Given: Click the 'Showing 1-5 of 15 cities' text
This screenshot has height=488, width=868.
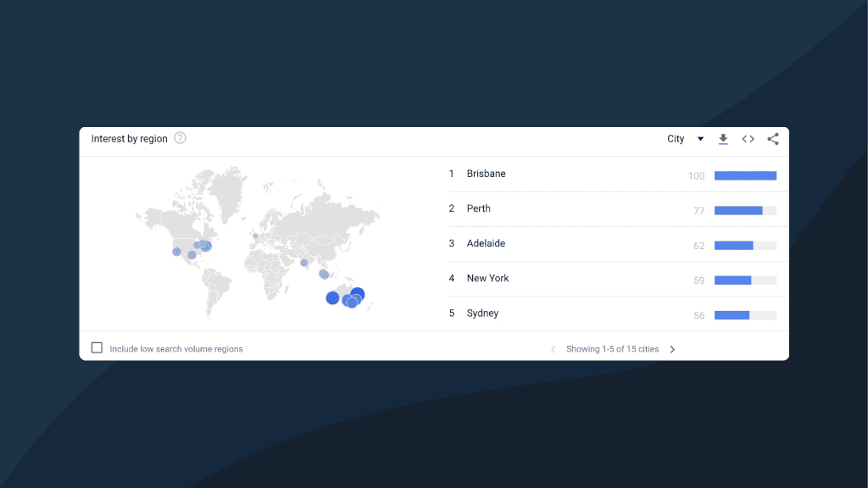Looking at the screenshot, I should coord(612,349).
